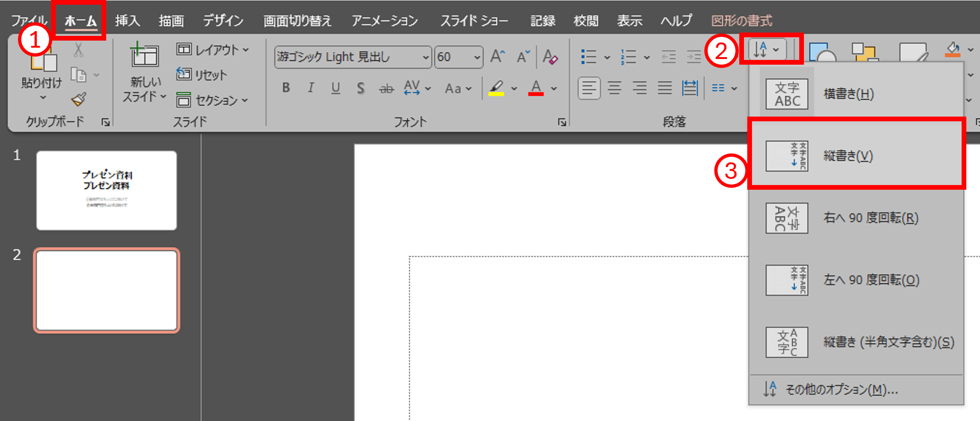Click shape fill paint bucket
Image resolution: width=980 pixels, height=421 pixels.
click(x=953, y=50)
